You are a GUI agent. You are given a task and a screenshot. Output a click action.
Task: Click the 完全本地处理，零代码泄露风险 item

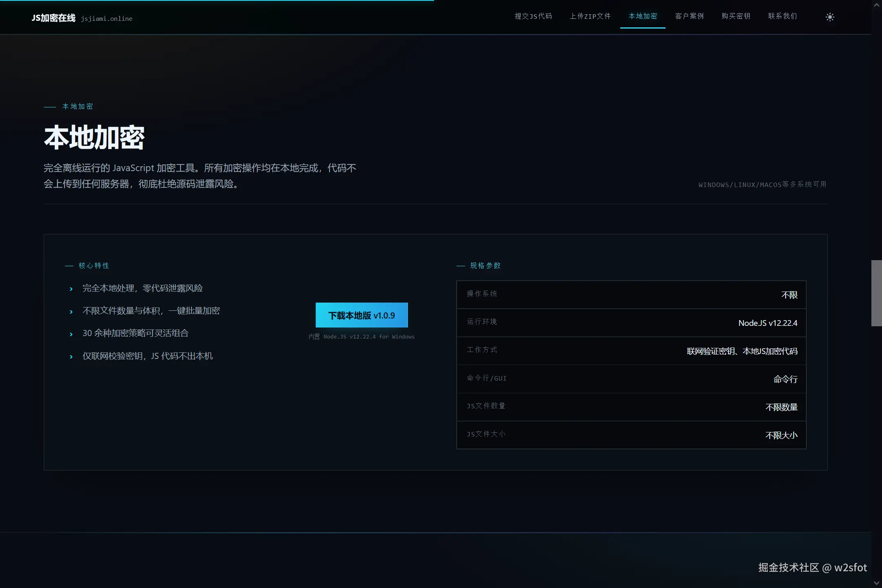pyautogui.click(x=143, y=288)
